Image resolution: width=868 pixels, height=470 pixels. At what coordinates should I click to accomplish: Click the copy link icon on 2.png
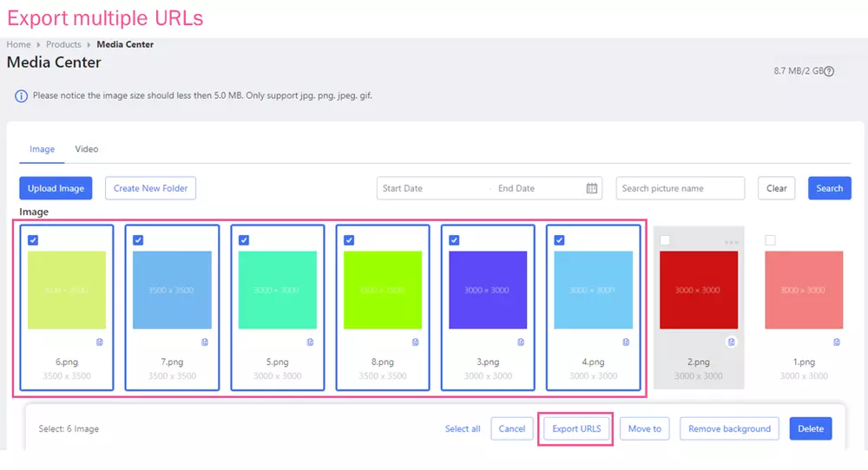732,343
